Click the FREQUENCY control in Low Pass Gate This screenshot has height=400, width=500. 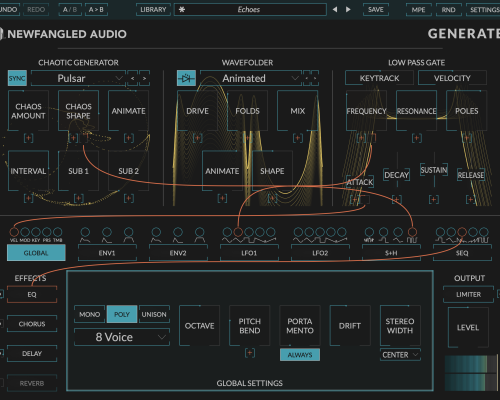[x=366, y=111]
